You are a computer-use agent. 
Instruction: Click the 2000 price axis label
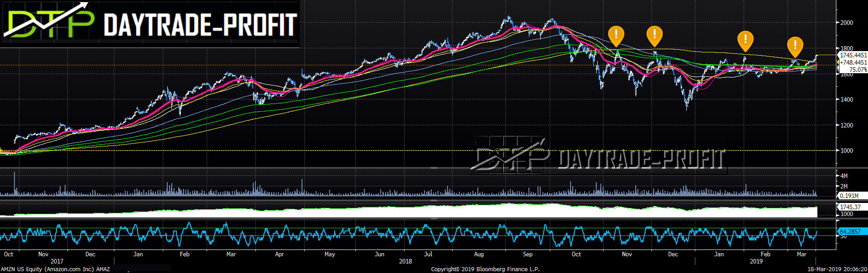(847, 23)
